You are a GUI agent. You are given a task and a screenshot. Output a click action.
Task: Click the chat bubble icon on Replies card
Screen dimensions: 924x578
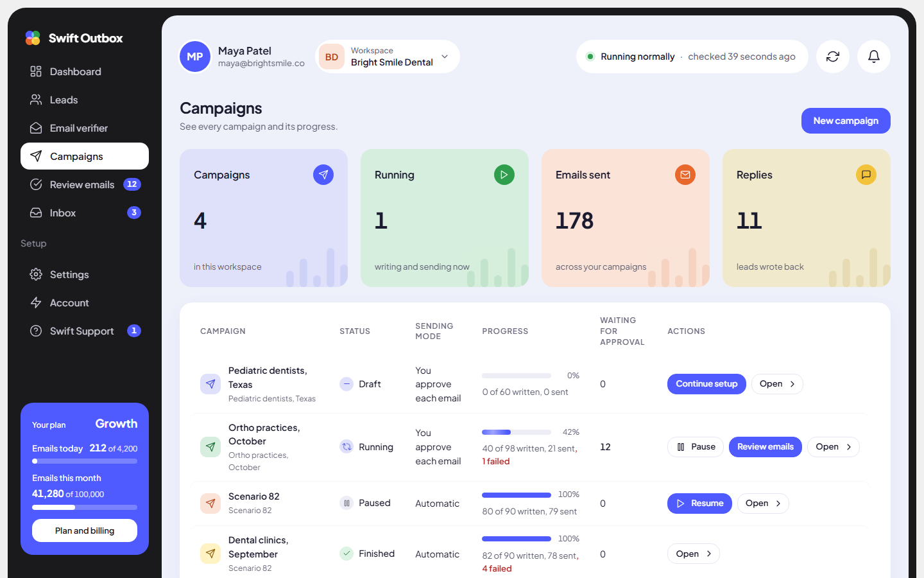(866, 175)
